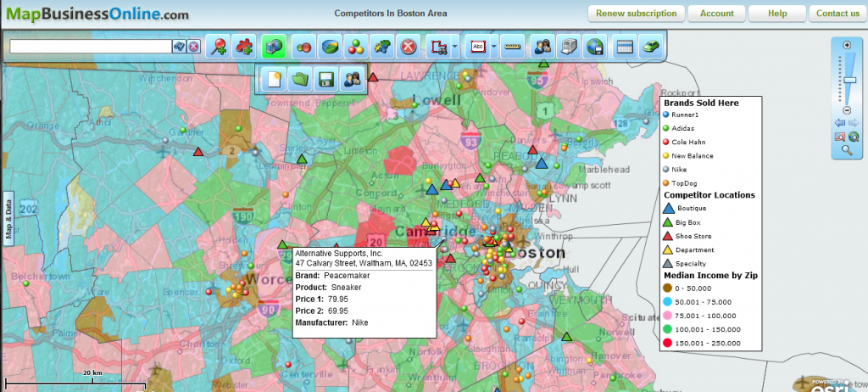Click the Boutique triangle legend symbol
Viewport: 868px width, 392px height.
pos(668,208)
